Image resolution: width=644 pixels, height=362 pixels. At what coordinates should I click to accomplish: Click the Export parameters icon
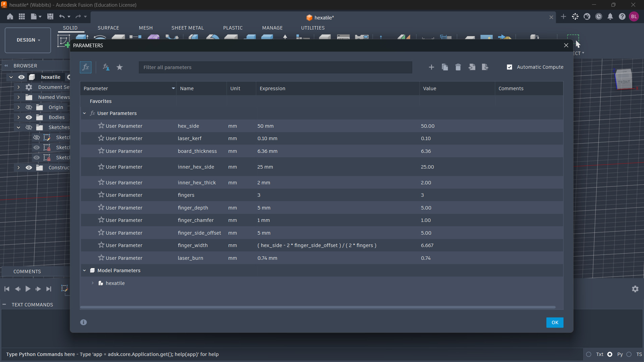(485, 67)
